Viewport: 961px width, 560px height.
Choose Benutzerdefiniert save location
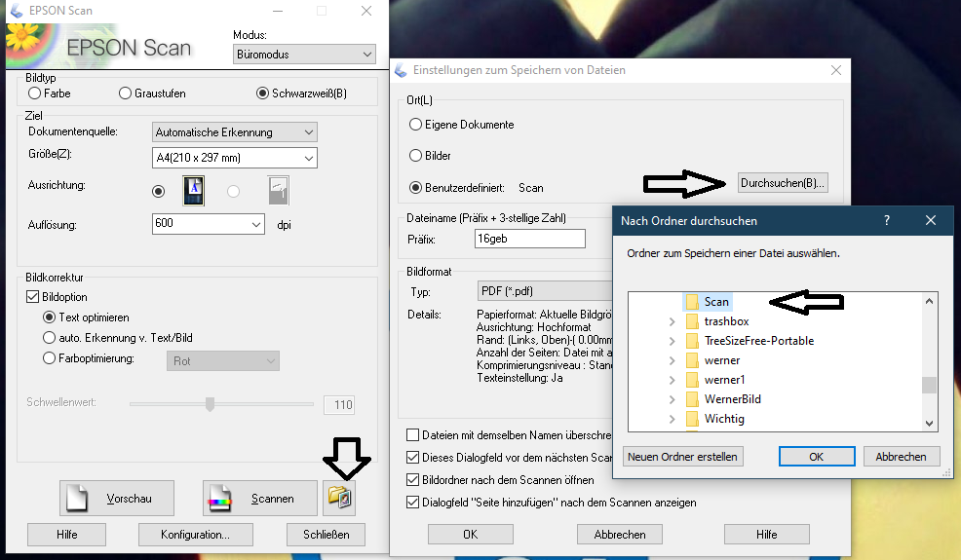click(415, 188)
